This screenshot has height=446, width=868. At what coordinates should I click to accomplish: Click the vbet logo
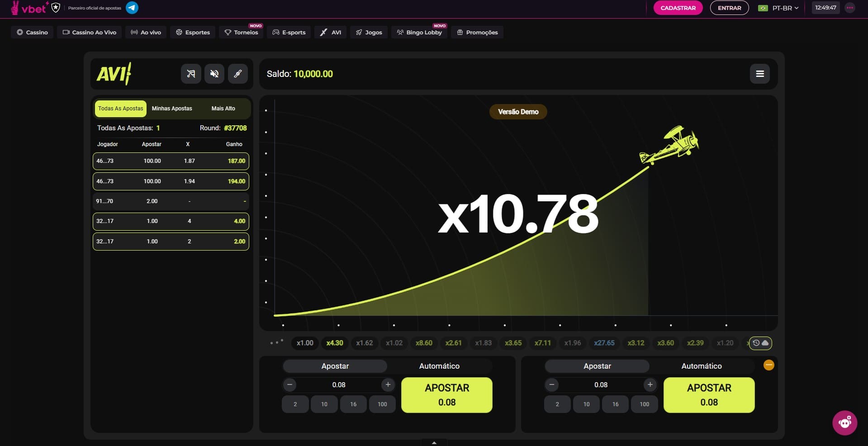click(30, 8)
